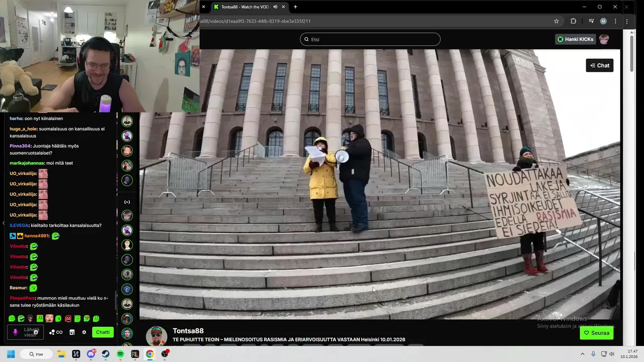Click username harha in chat

click(16, 119)
